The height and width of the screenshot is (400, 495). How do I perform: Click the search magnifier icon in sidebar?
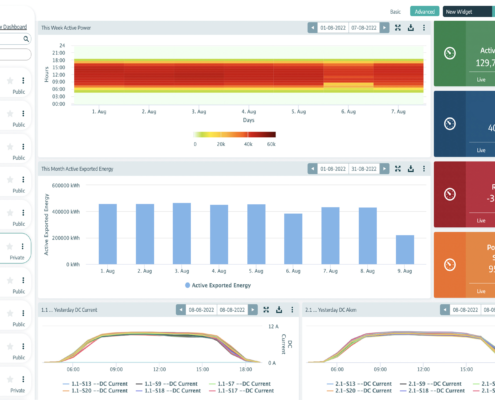click(26, 39)
